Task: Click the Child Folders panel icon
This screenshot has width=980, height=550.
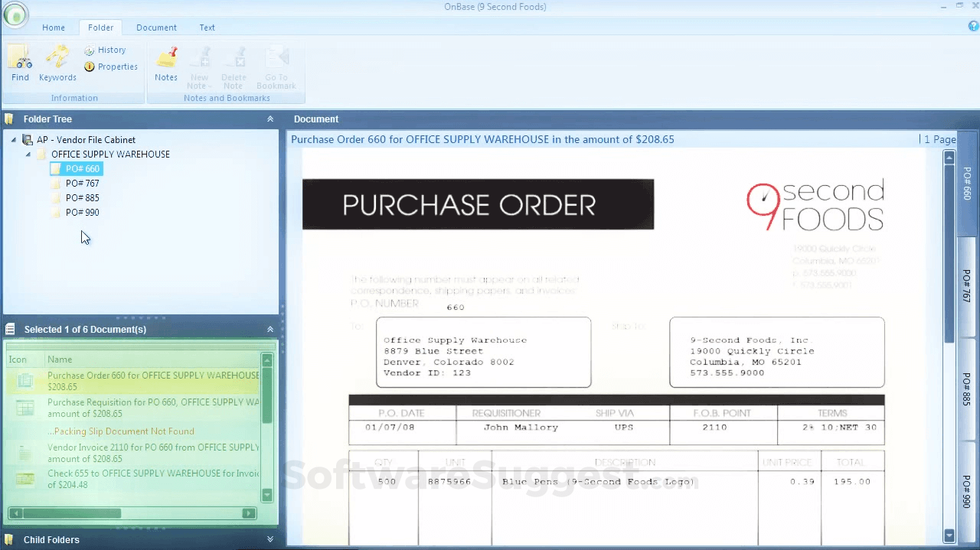Action: pos(8,539)
